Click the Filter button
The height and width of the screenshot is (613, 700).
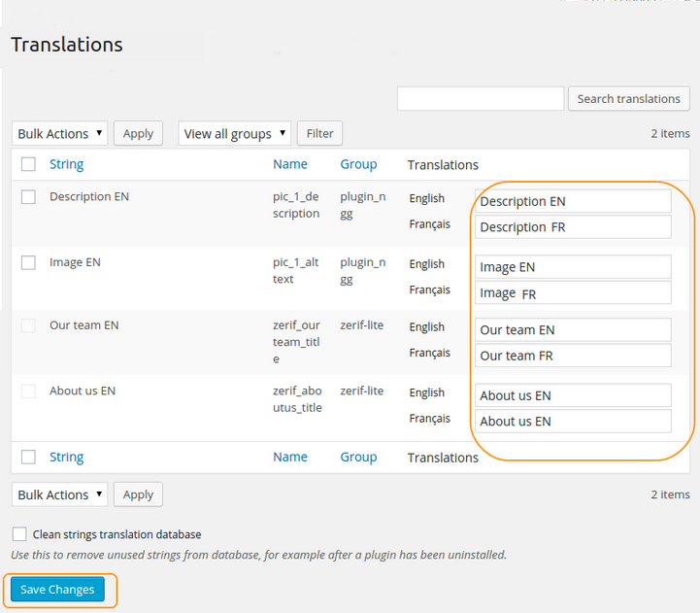[x=319, y=134]
